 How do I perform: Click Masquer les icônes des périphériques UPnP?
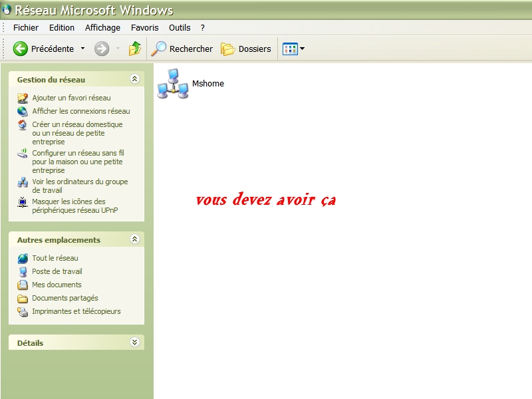pos(75,205)
